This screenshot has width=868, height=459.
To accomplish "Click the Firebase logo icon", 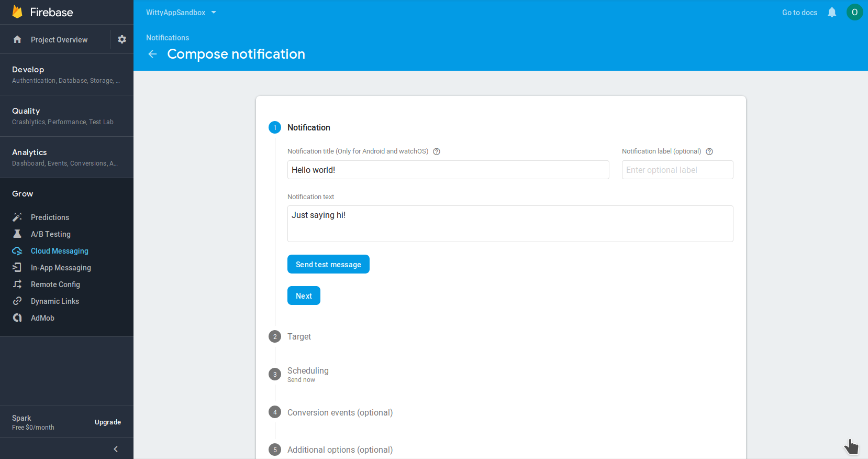I will [x=17, y=12].
